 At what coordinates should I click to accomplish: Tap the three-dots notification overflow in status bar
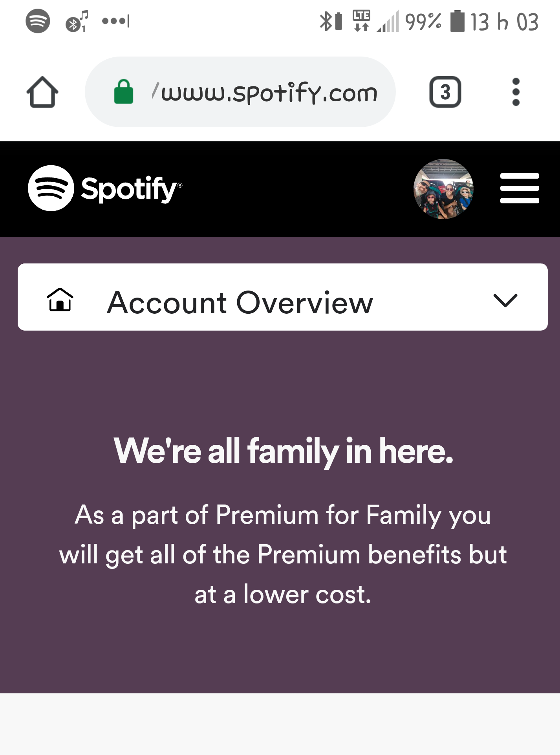(x=115, y=21)
